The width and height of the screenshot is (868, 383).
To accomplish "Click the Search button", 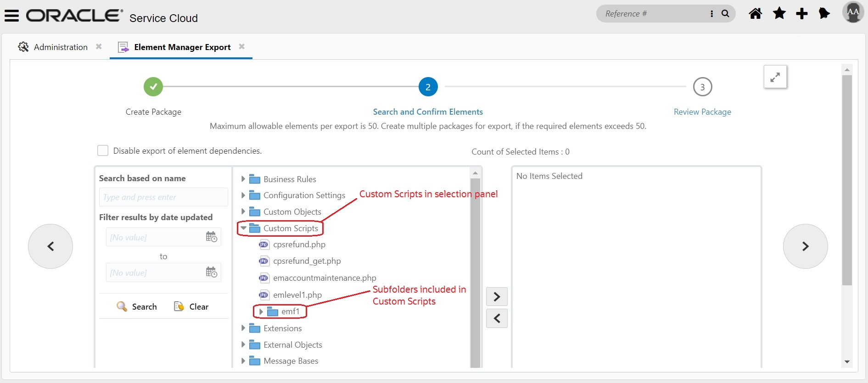I will point(137,306).
